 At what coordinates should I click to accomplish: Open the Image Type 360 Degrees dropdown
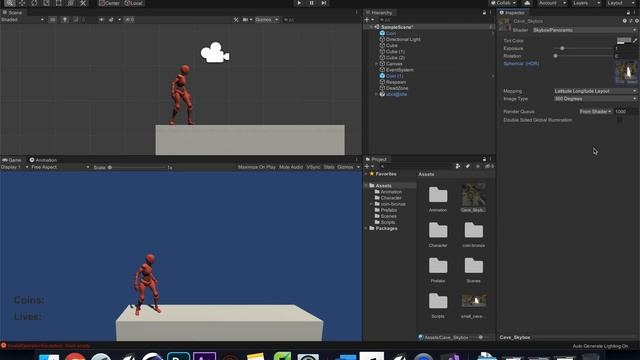coord(595,99)
